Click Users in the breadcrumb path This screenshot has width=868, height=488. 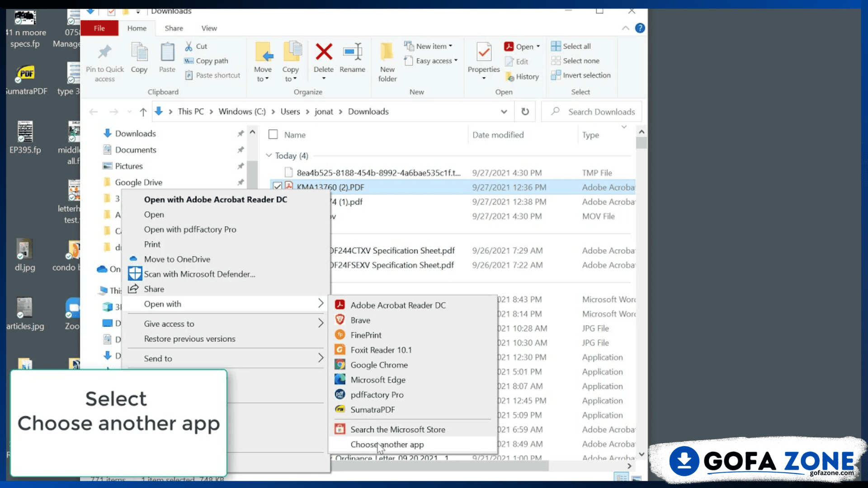(290, 112)
